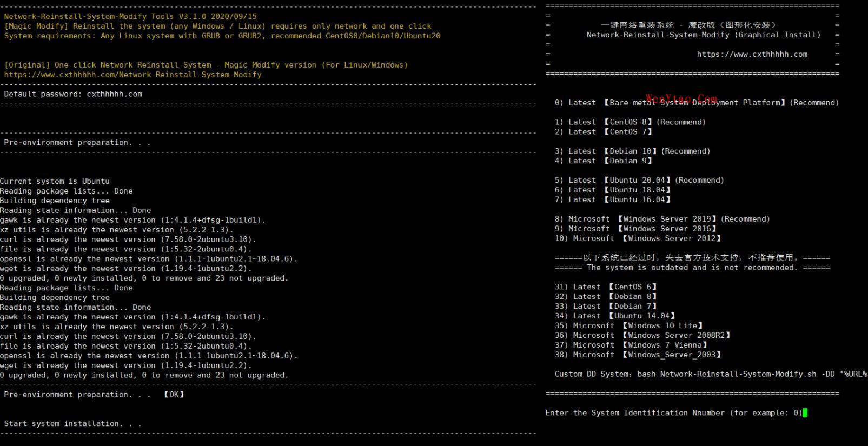Viewport: 868px width, 446px height.
Task: Click the system is outdated warning line
Action: click(x=692, y=268)
